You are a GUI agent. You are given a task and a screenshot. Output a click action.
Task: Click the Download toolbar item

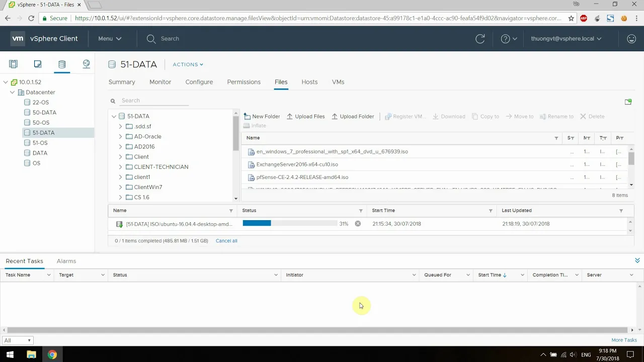coord(449,116)
